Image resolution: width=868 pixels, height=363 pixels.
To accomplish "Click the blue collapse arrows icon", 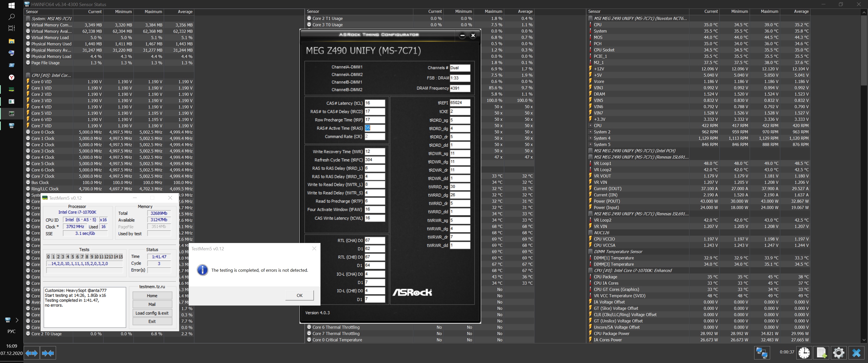I will pos(48,353).
